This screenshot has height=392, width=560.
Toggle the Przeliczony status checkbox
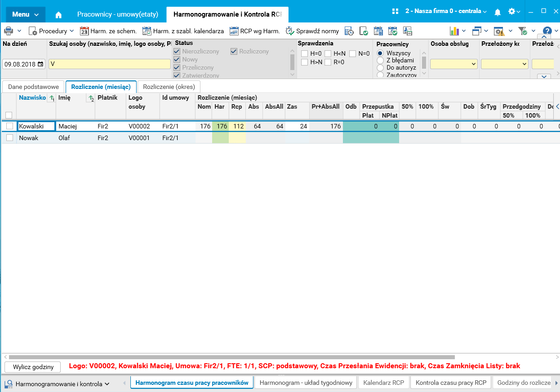coord(177,68)
